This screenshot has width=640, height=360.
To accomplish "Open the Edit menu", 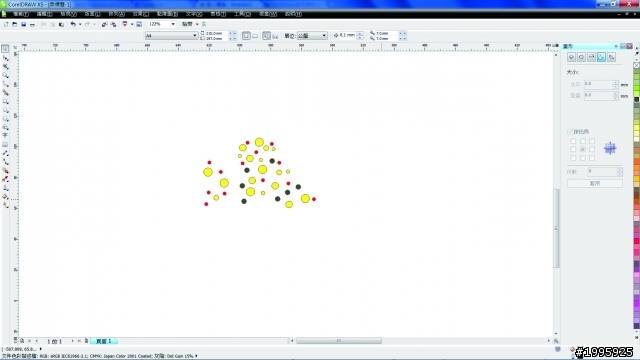I will (44, 14).
